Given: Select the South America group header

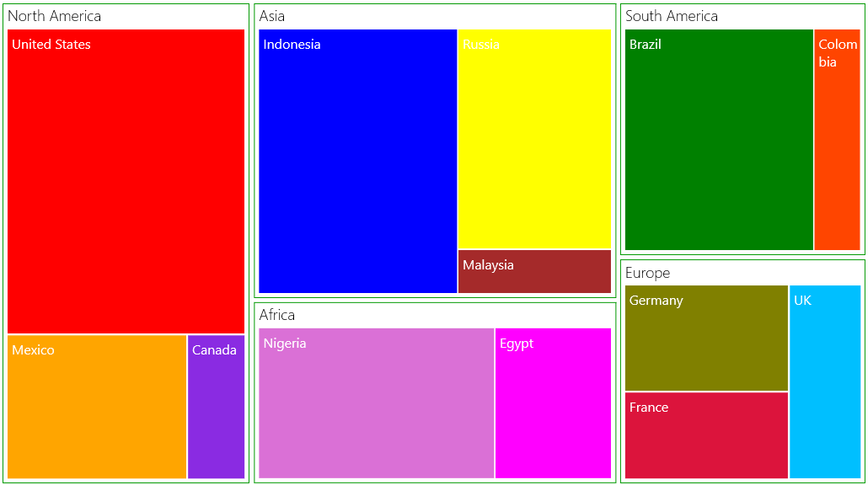Looking at the screenshot, I should click(x=672, y=16).
